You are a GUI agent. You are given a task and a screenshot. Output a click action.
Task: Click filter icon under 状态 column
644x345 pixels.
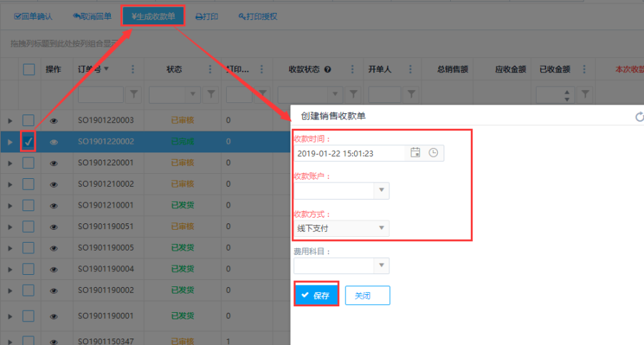pos(212,94)
